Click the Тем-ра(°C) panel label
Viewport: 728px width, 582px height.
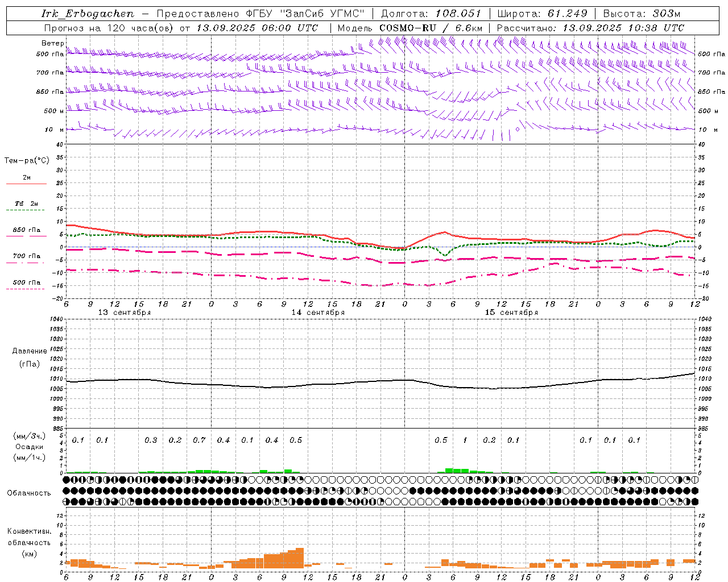point(27,161)
